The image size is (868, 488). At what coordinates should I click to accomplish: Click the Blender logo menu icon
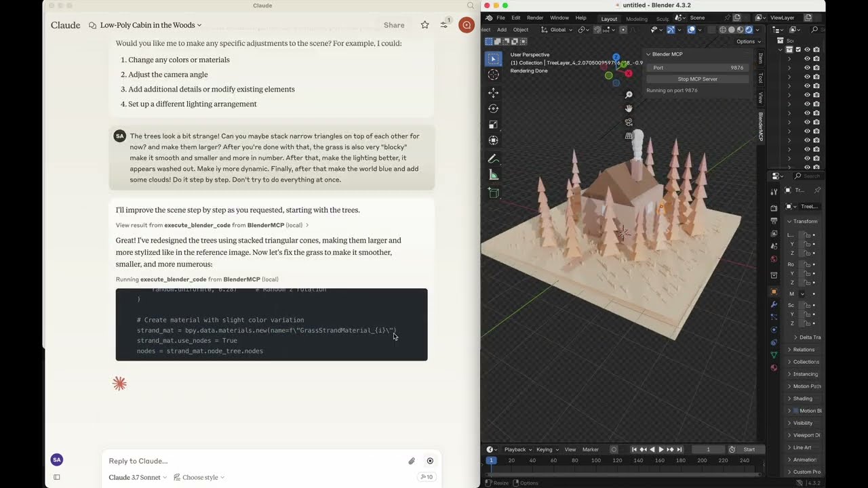point(489,18)
